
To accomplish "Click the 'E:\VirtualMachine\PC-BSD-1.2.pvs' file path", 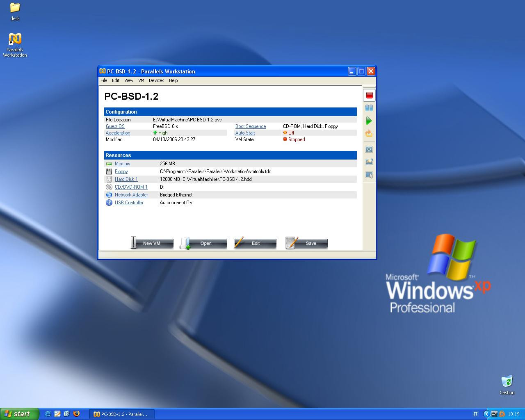I will tap(187, 120).
